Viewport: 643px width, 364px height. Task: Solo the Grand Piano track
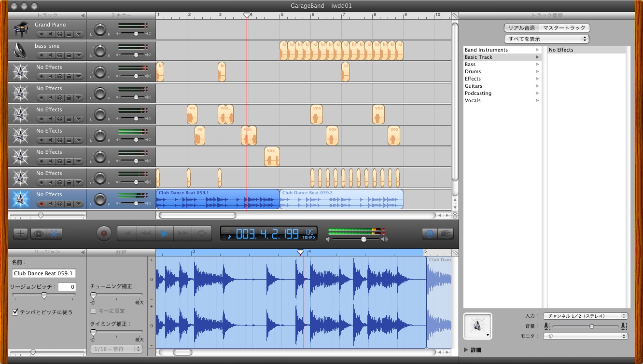(x=60, y=34)
